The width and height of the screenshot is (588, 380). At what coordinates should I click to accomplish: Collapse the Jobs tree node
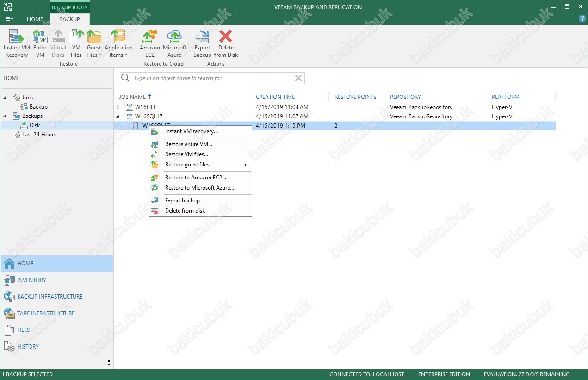click(6, 98)
